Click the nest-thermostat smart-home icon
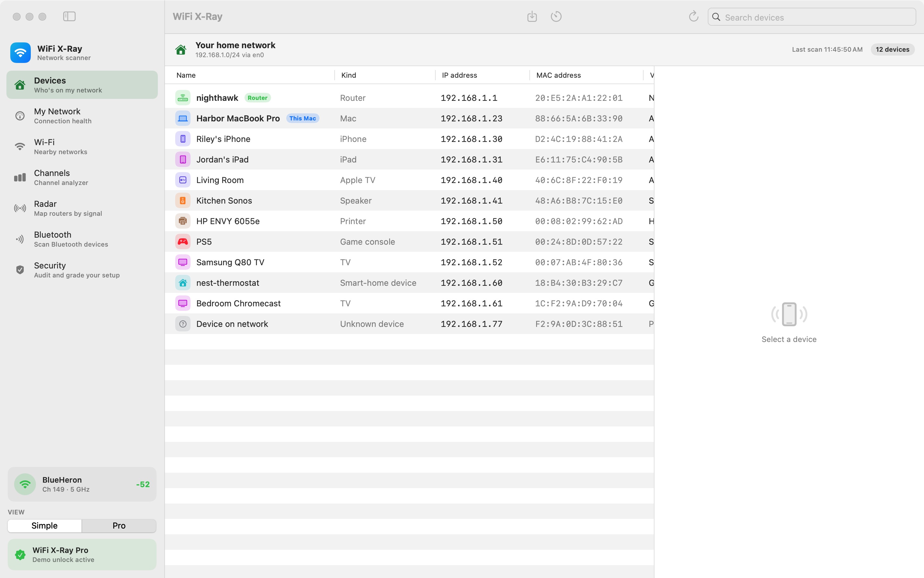Viewport: 924px width, 578px height. point(183,283)
